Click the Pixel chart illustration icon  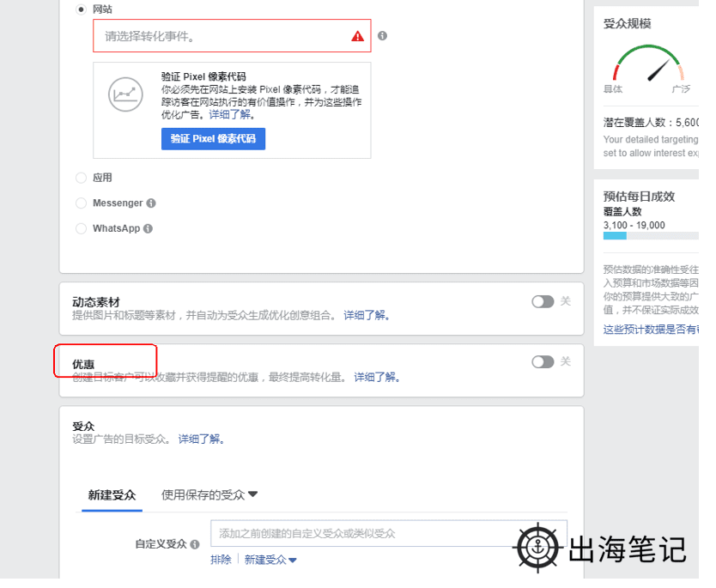[x=125, y=94]
